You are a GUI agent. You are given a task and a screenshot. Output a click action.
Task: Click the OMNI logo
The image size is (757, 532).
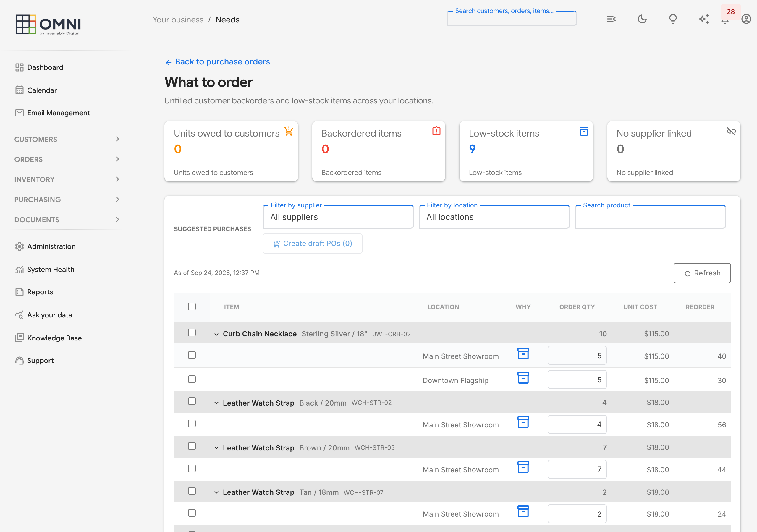pyautogui.click(x=48, y=25)
